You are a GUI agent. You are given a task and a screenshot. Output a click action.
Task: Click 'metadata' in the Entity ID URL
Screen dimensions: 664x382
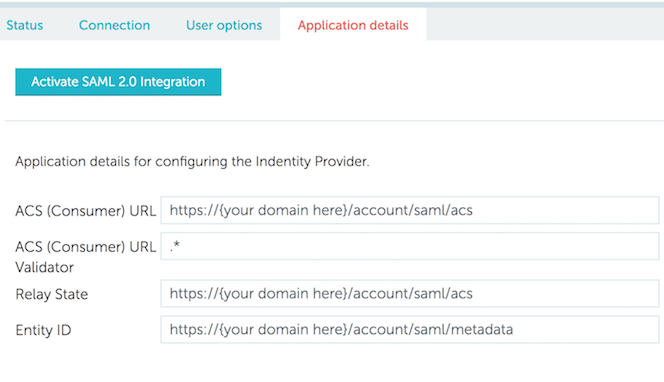pyautogui.click(x=482, y=329)
